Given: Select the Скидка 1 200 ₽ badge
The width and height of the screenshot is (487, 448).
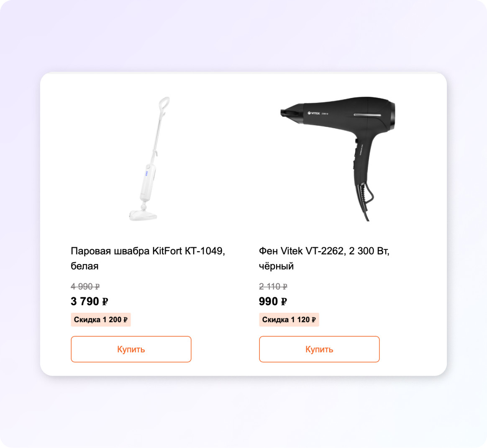Looking at the screenshot, I should tap(101, 319).
